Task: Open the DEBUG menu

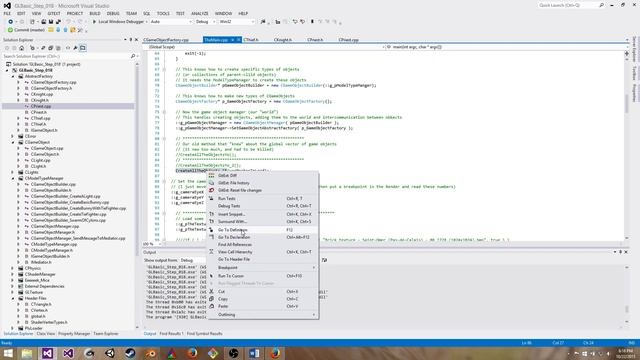Action: [113, 13]
